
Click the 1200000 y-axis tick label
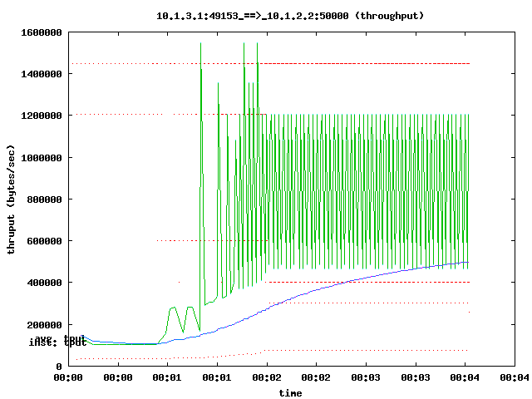[43, 116]
